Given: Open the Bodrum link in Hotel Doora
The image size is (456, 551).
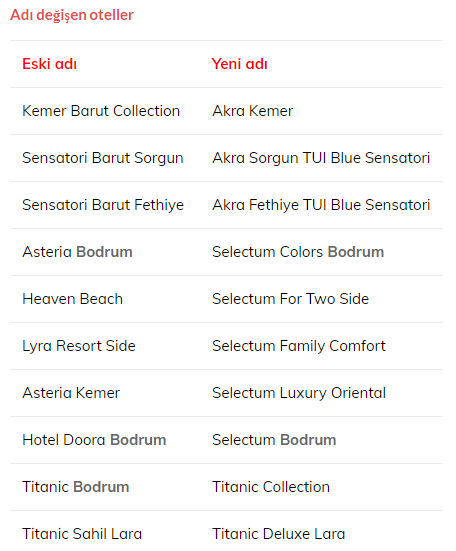Looking at the screenshot, I should pos(138,440).
